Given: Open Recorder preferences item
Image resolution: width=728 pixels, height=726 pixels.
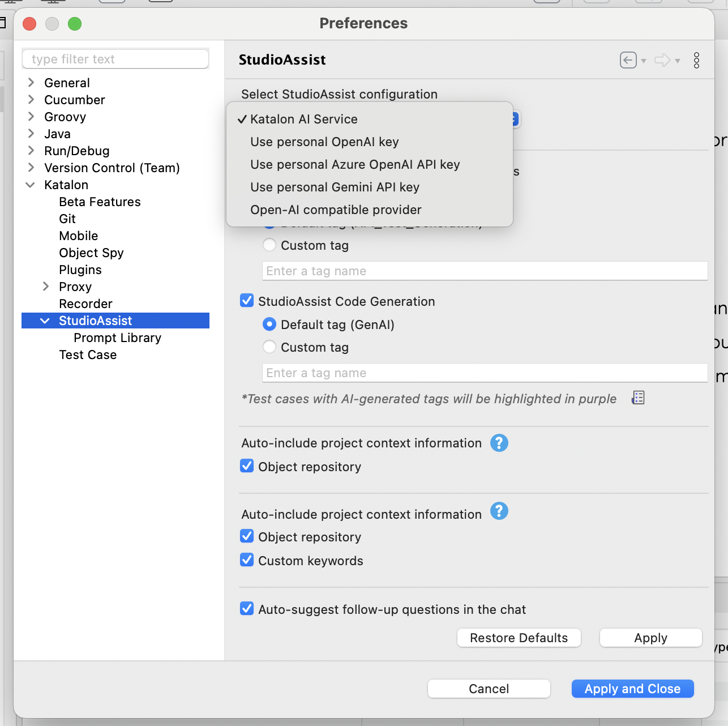Looking at the screenshot, I should pos(85,304).
